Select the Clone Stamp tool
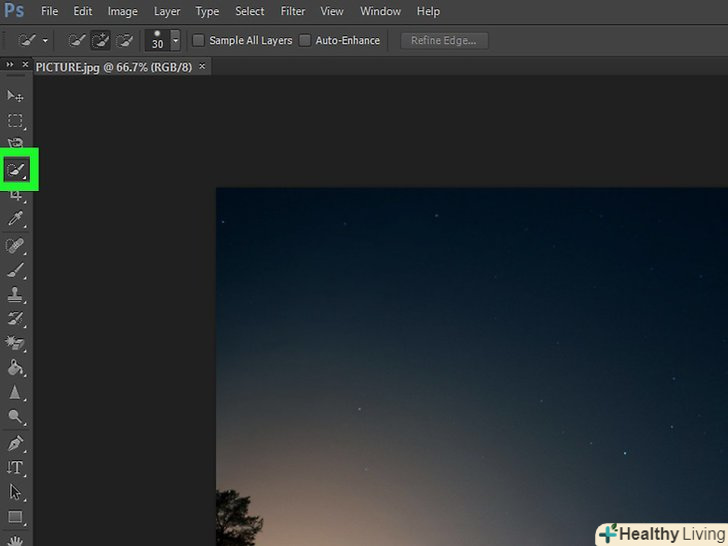The width and height of the screenshot is (728, 546). [x=15, y=296]
